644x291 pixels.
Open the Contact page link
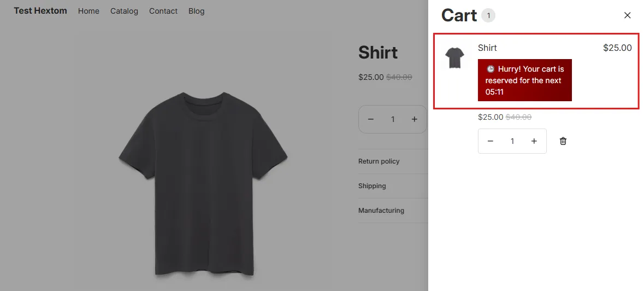coord(163,11)
